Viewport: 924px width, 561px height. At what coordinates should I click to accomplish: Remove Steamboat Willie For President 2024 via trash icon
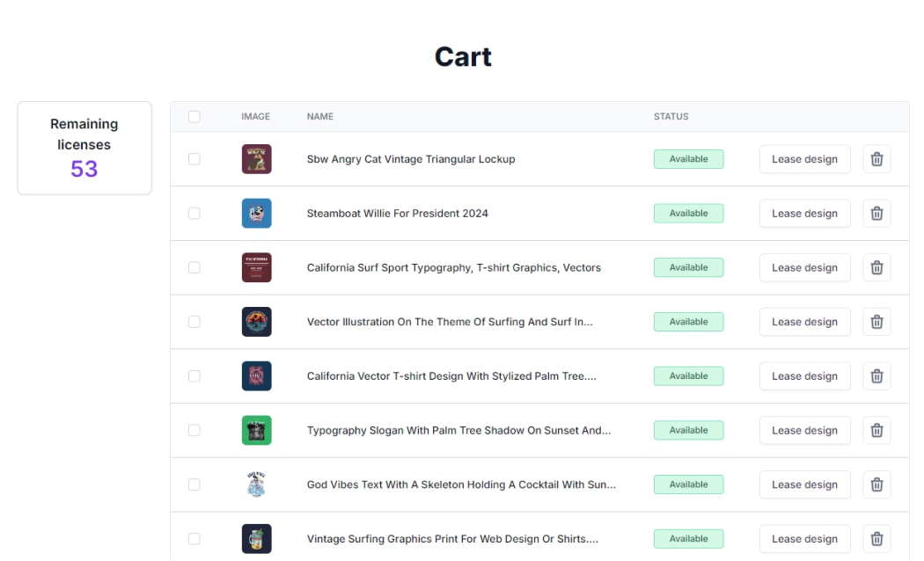pyautogui.click(x=876, y=214)
